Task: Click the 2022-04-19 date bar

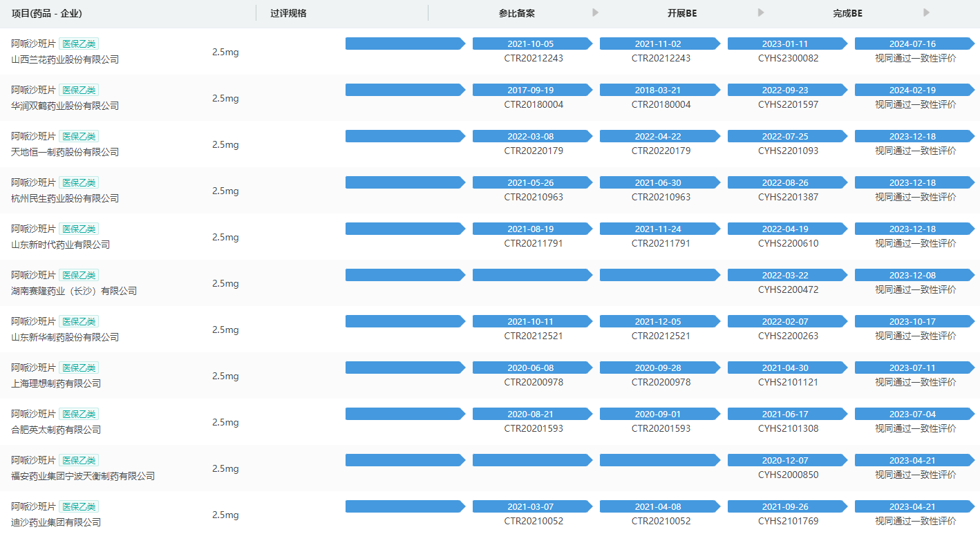Action: 788,229
